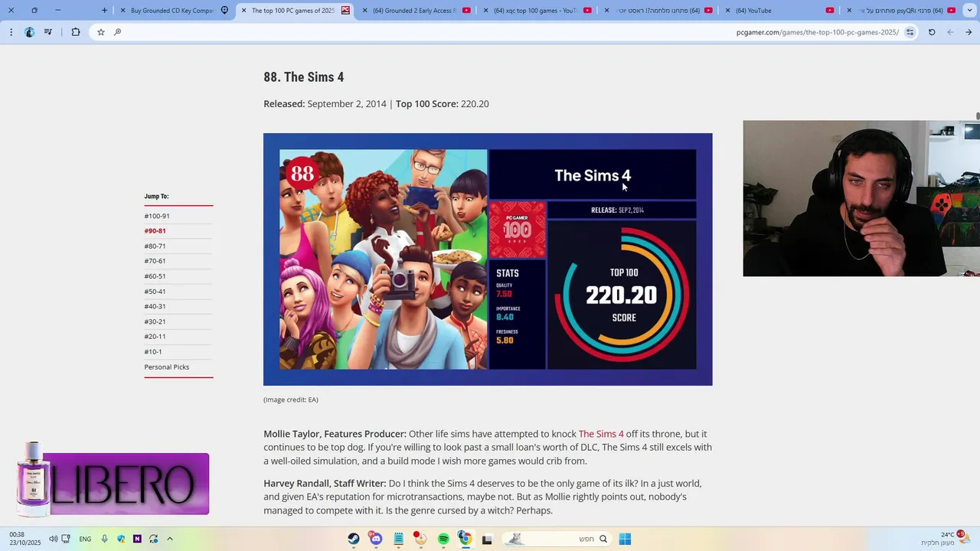Click the webcam overlay video
The width and height of the screenshot is (980, 551).
861,198
